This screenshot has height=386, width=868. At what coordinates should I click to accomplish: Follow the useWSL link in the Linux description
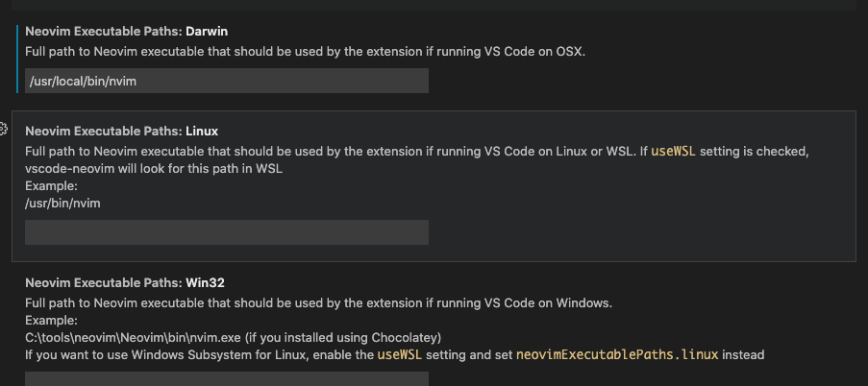pos(673,152)
